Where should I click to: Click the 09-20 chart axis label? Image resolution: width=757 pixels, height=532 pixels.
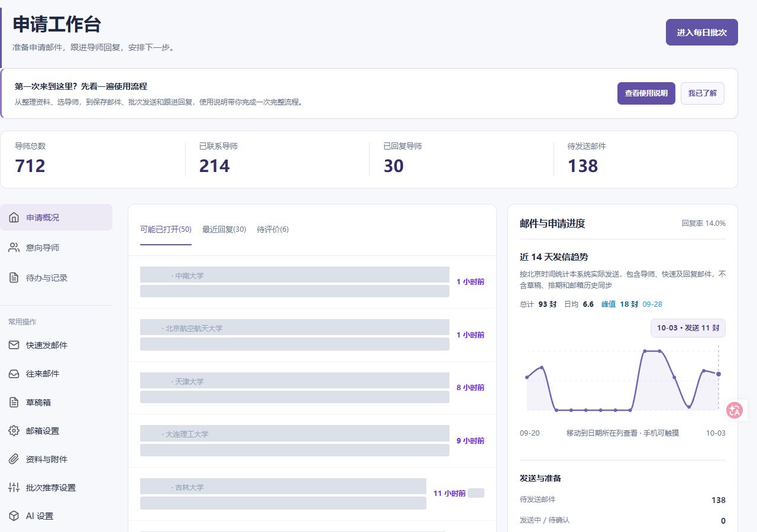coord(530,433)
